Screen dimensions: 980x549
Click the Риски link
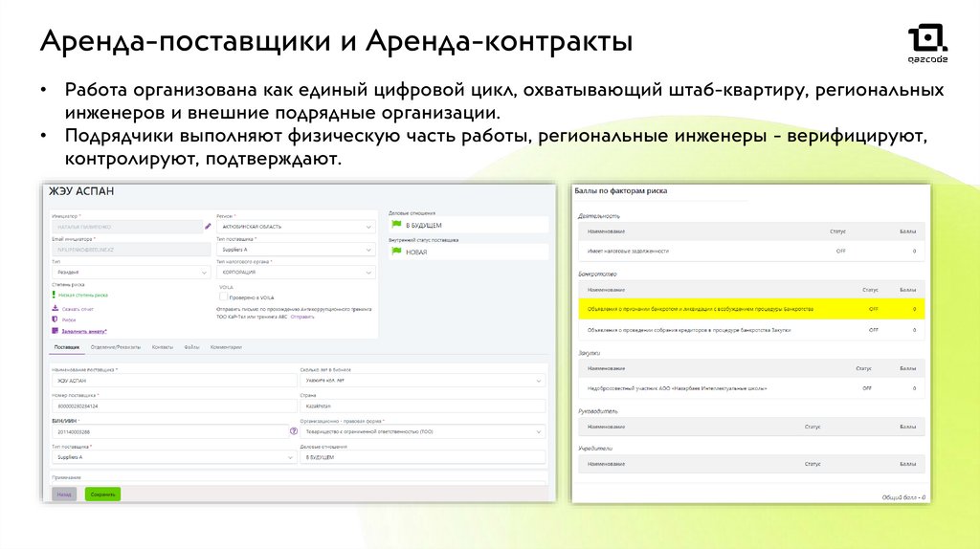pos(69,319)
